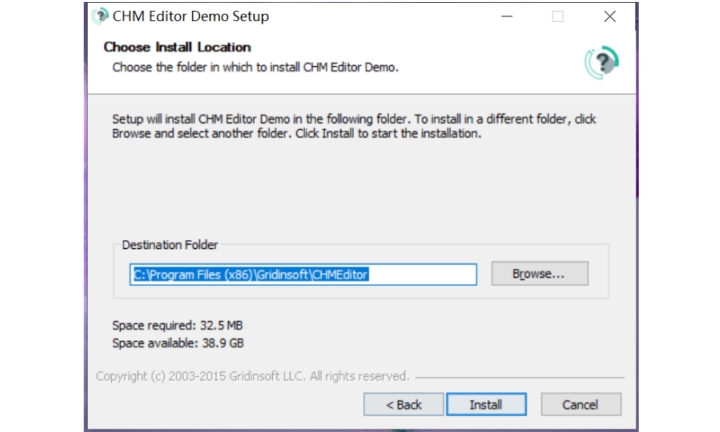Cancel the CHM Editor setup
This screenshot has width=720, height=432.
(x=580, y=405)
